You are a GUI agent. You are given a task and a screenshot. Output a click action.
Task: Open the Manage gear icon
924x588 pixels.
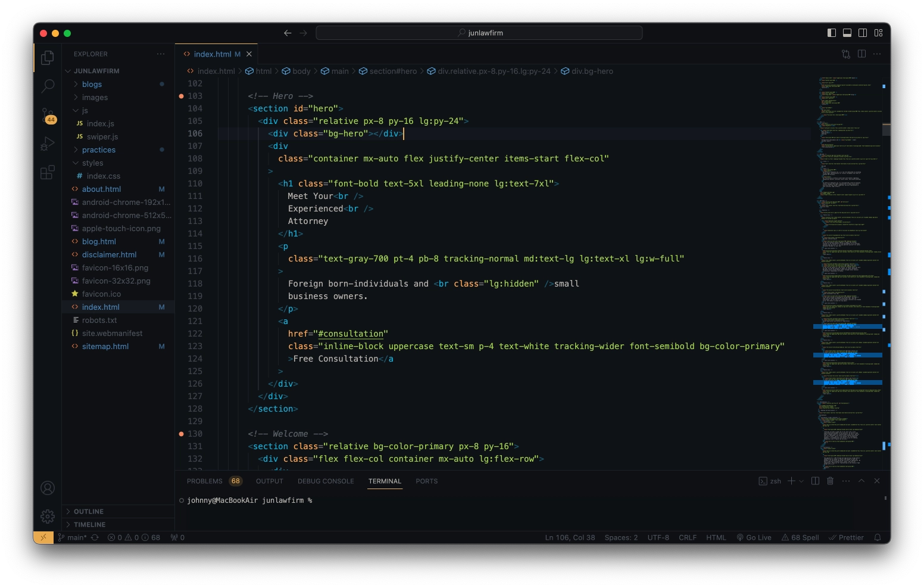(48, 516)
